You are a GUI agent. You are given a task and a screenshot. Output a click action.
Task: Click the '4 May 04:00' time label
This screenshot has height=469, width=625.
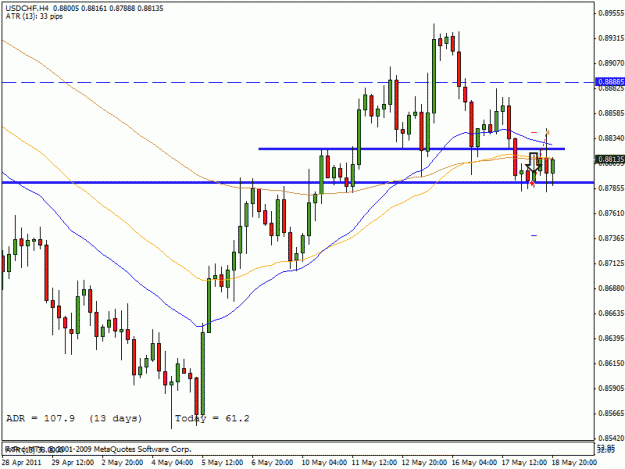pyautogui.click(x=173, y=463)
